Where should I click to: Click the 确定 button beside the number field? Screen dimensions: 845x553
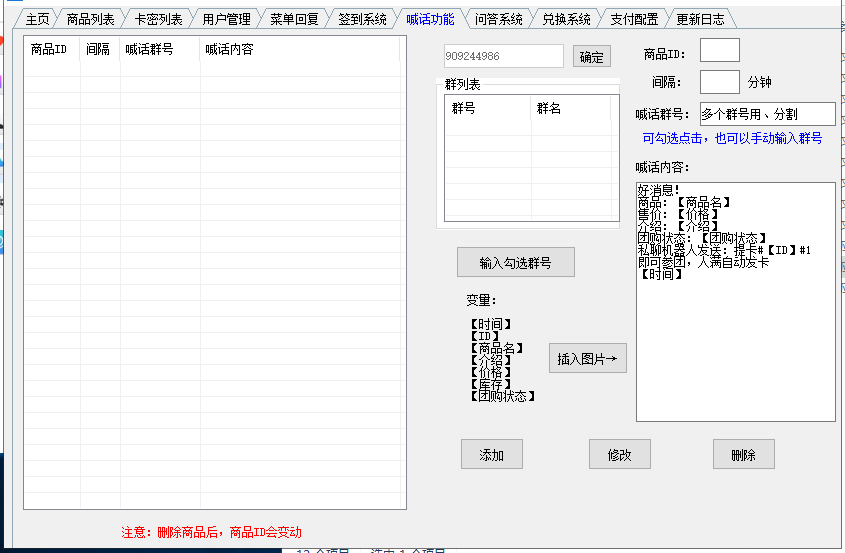point(592,57)
